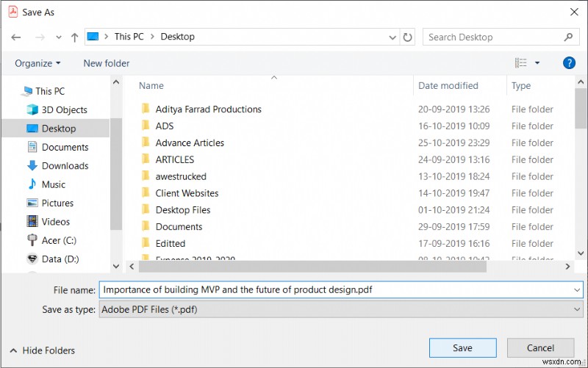Open Help with the question mark

[569, 63]
